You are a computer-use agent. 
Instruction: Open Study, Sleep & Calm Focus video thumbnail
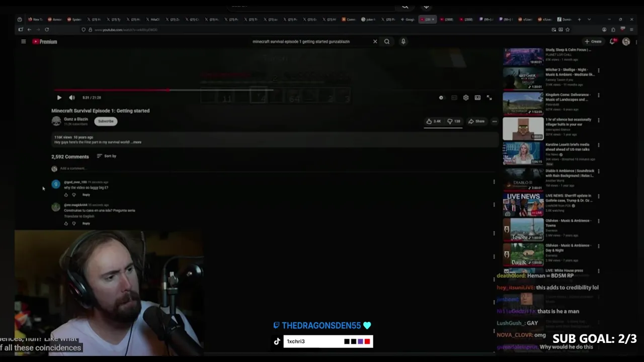coord(523,56)
